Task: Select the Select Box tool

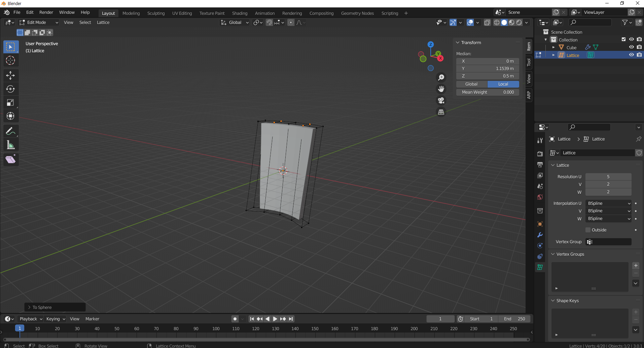Action: 11,47
